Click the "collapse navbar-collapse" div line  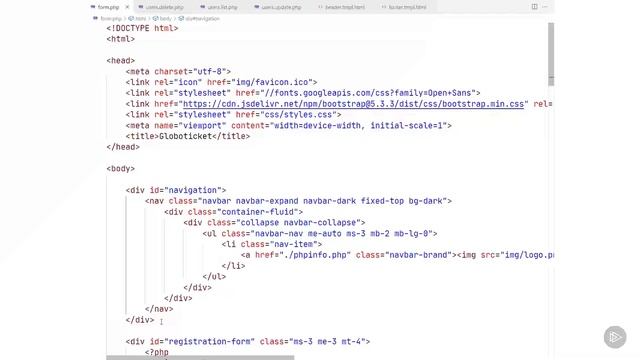tap(274, 222)
